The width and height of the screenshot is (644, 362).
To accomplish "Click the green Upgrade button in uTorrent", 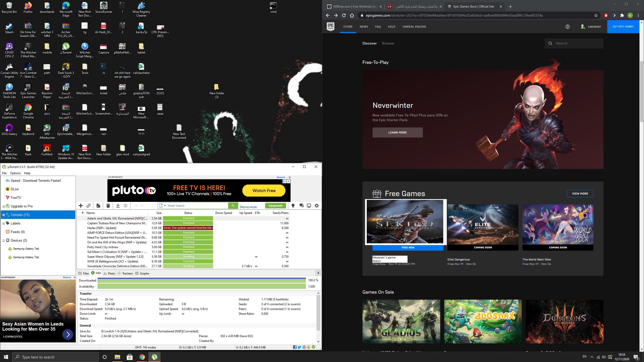I will (x=275, y=206).
